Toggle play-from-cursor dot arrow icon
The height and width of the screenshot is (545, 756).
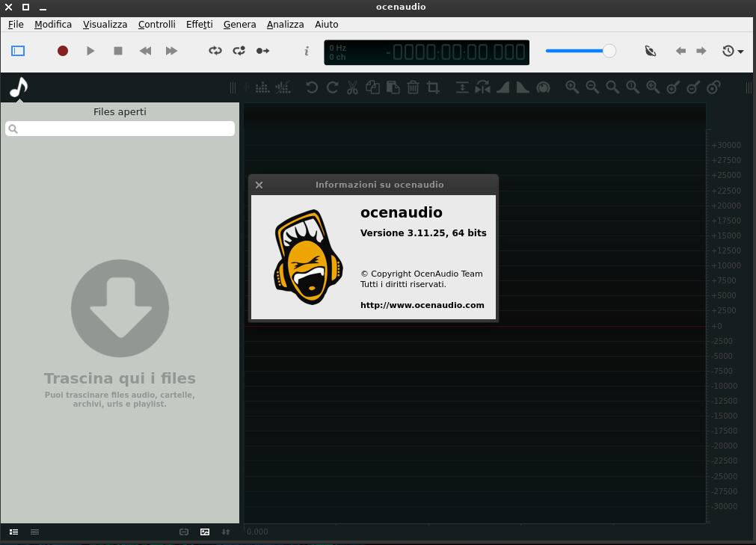262,51
